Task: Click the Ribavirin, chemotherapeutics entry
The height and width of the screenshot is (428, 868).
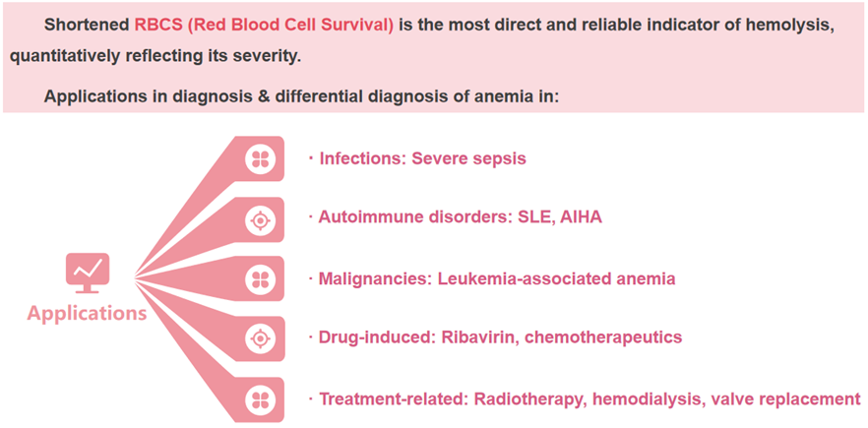Action: point(562,337)
